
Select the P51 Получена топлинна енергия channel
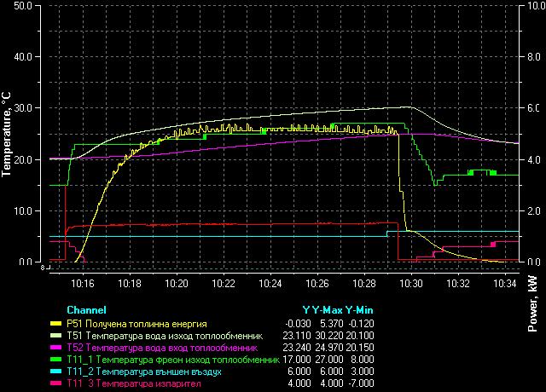coord(137,324)
